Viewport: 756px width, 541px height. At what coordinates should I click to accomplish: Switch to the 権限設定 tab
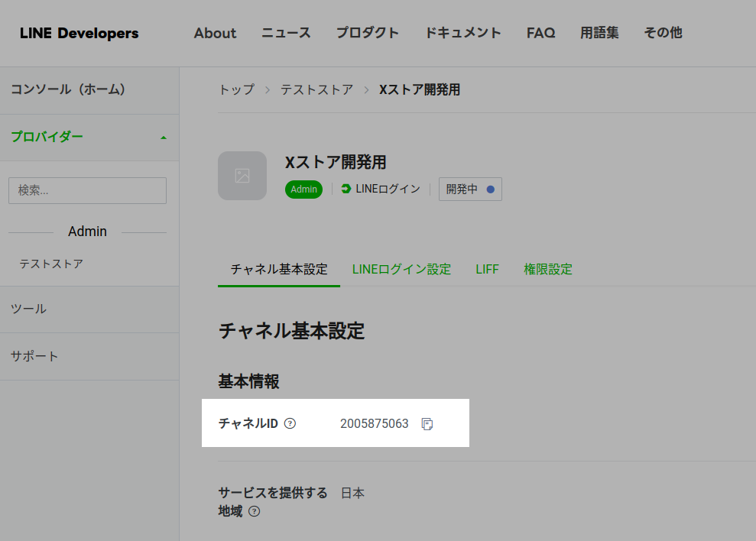[x=548, y=269]
